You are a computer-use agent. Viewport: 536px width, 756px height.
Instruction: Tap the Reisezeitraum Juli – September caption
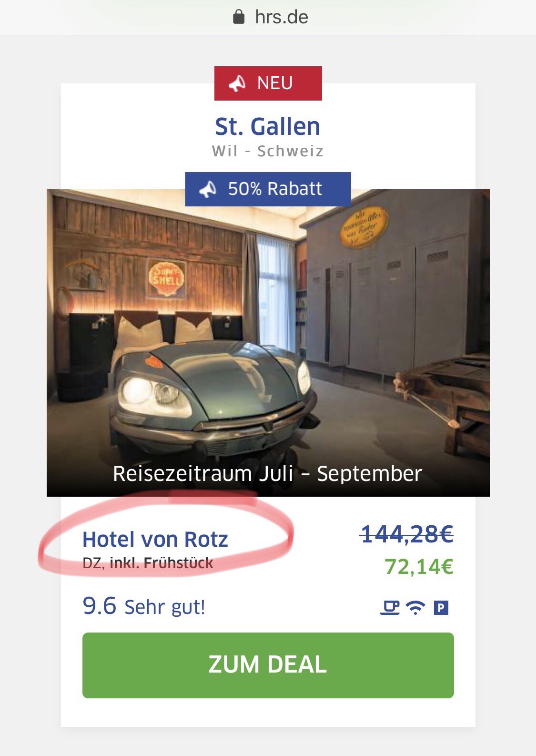pyautogui.click(x=268, y=474)
